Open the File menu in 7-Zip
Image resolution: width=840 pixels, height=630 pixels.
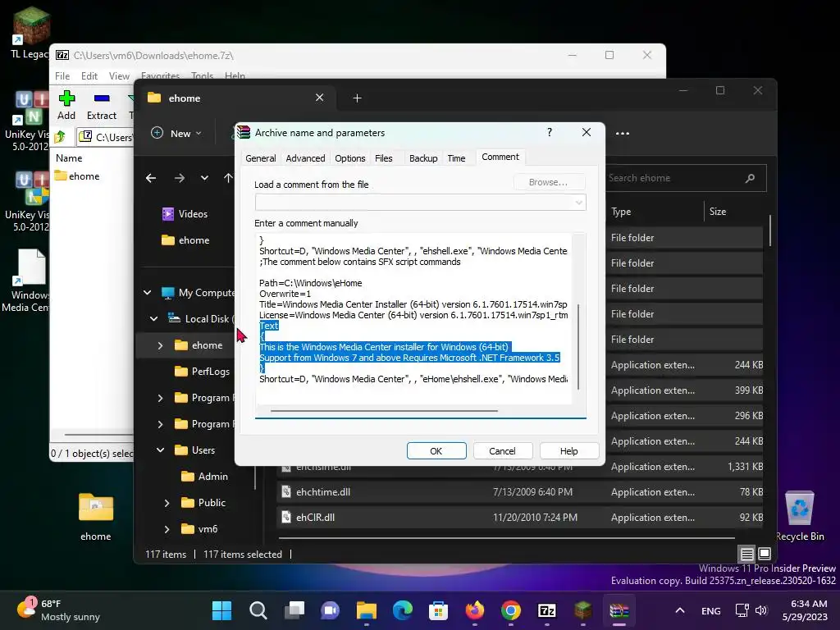62,76
